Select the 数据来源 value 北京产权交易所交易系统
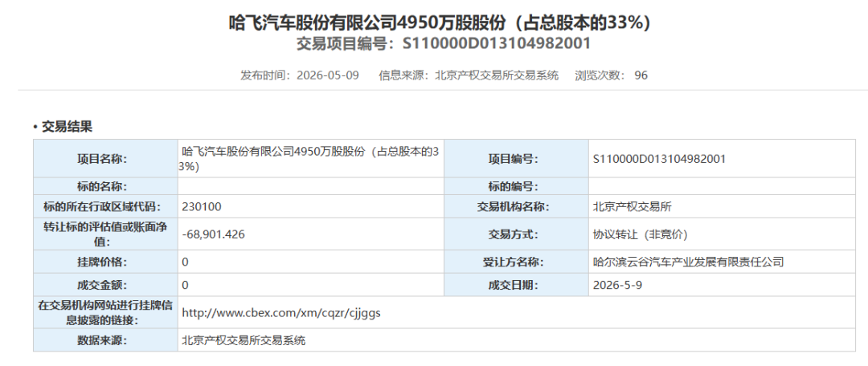The height and width of the screenshot is (366, 868). (244, 340)
